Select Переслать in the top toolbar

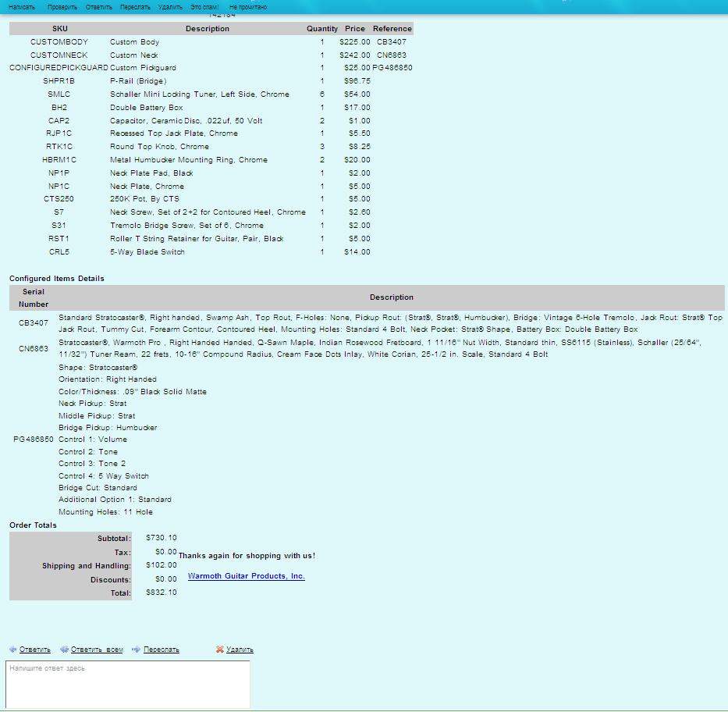(135, 7)
